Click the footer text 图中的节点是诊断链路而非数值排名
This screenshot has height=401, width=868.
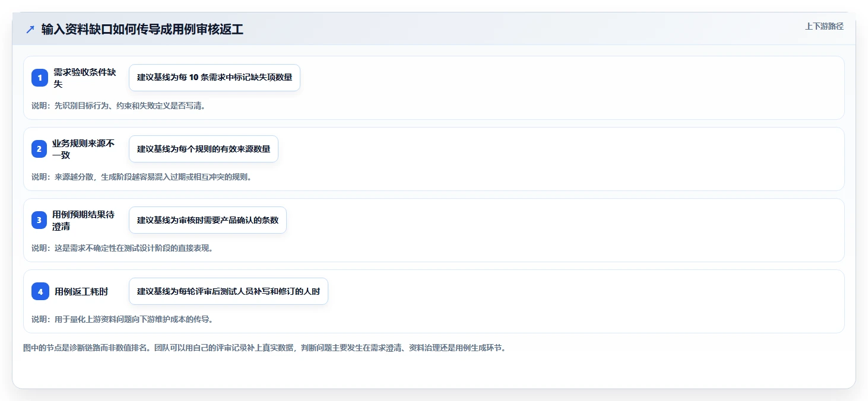(x=264, y=348)
